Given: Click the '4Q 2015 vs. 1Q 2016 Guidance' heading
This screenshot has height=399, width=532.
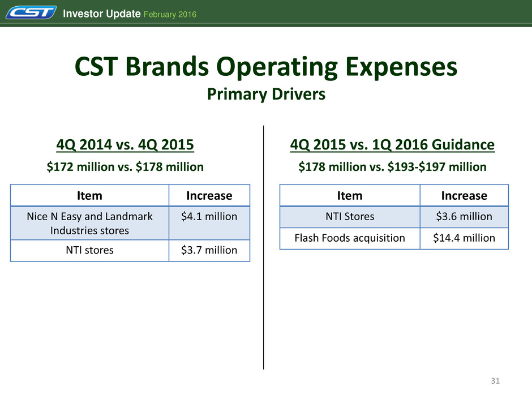Looking at the screenshot, I should [392, 145].
